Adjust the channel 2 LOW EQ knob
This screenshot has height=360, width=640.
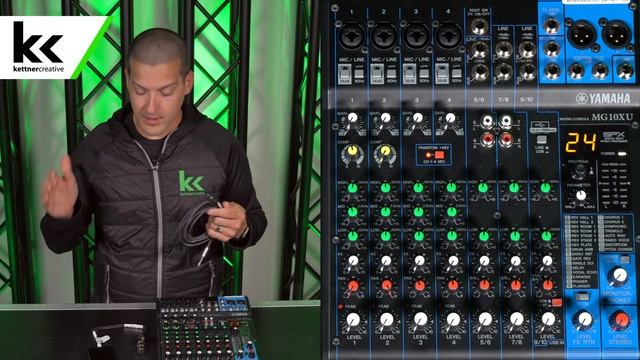(386, 236)
